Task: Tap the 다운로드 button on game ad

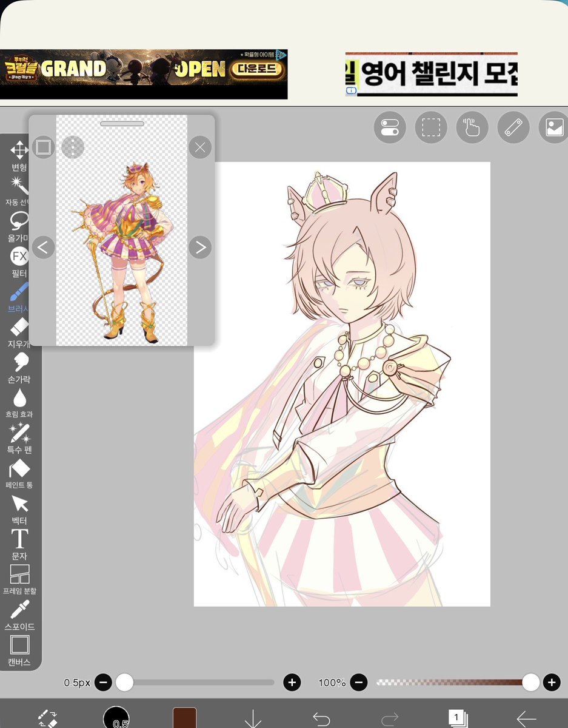Action: tap(257, 69)
